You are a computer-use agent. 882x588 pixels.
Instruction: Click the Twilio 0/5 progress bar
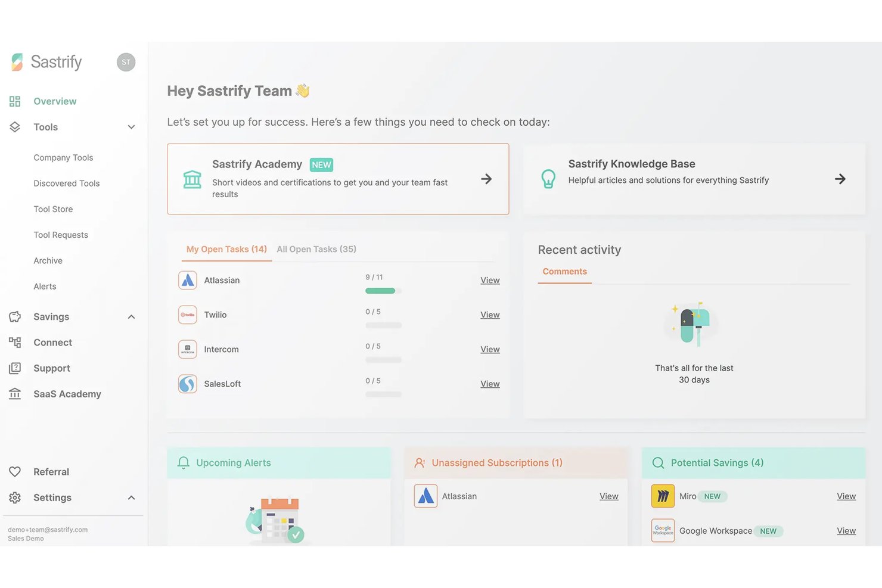point(383,325)
